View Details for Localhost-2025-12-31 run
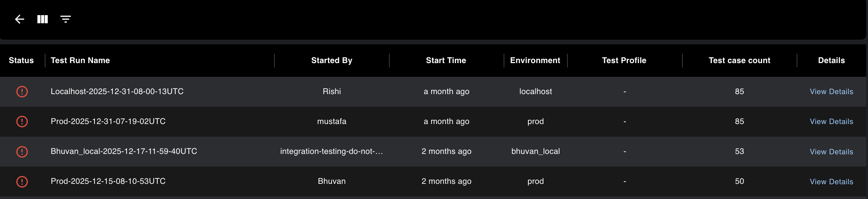The width and height of the screenshot is (868, 199). (831, 92)
